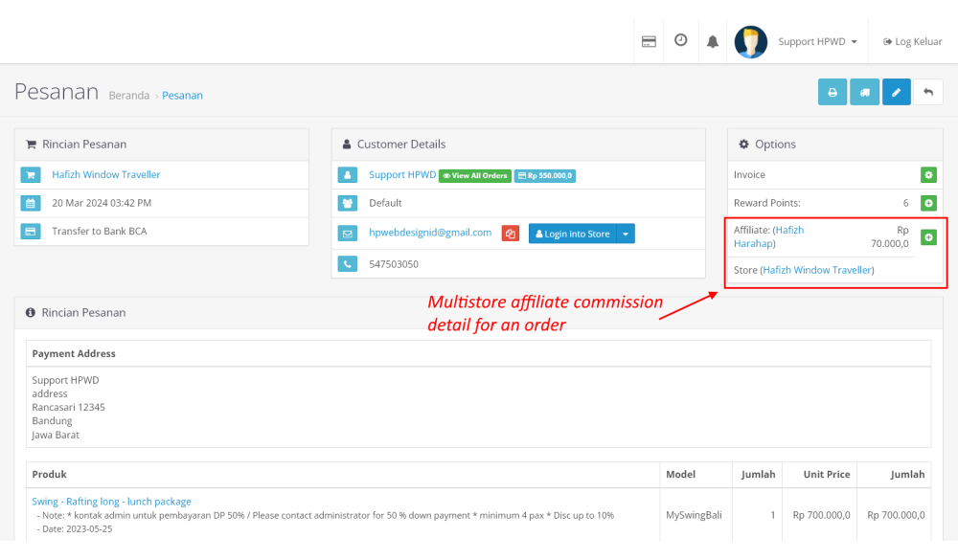Click the credit card icon in header
The image size is (958, 560).
[x=649, y=41]
